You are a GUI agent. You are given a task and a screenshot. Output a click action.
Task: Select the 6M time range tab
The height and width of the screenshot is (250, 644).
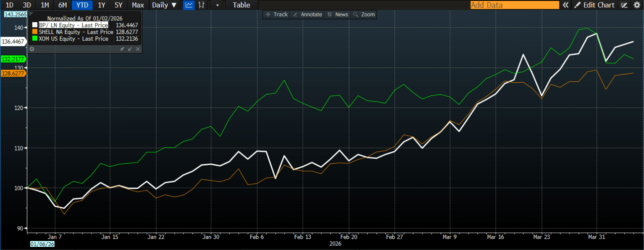(63, 5)
